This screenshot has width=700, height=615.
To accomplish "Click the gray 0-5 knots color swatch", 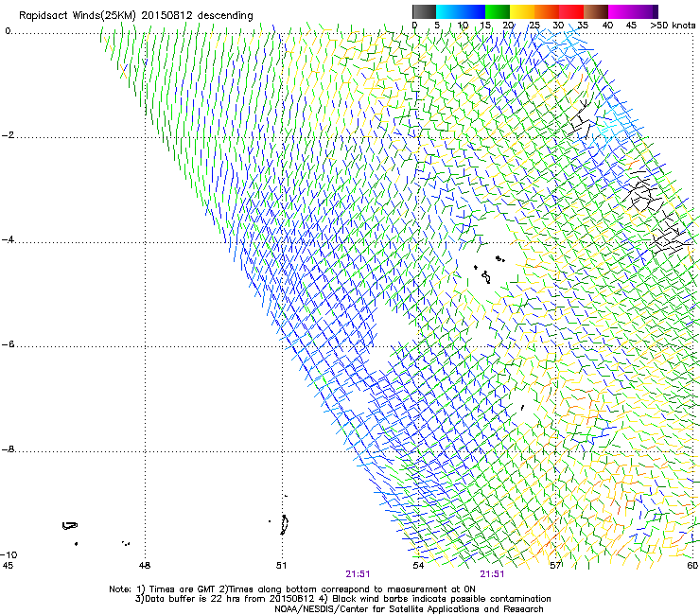I will (x=424, y=11).
